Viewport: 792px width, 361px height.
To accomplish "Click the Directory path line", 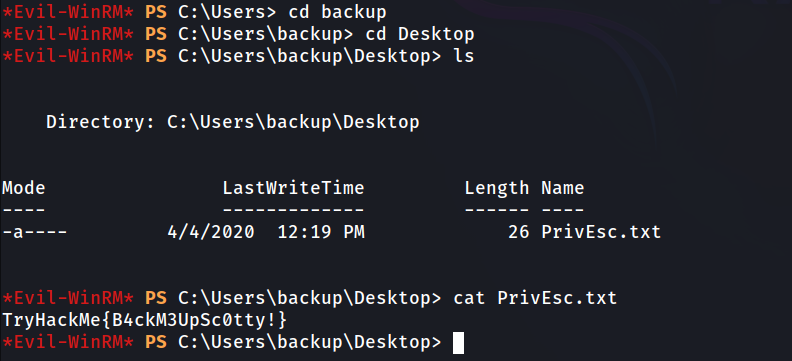I will click(x=233, y=122).
